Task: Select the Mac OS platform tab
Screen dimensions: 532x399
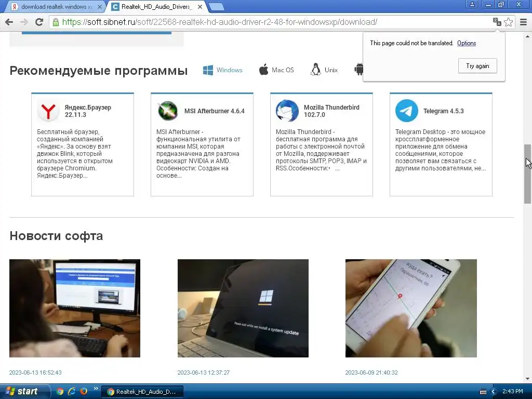Action: (x=276, y=70)
